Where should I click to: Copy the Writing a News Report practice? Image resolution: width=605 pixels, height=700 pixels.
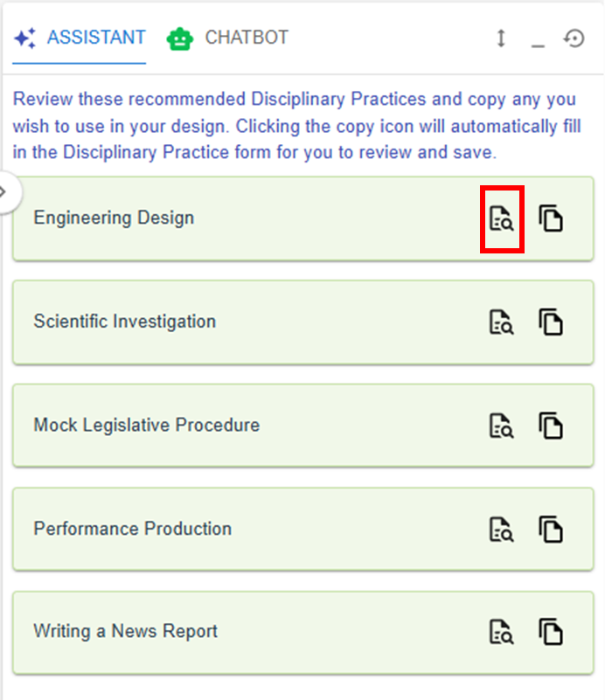point(551,632)
